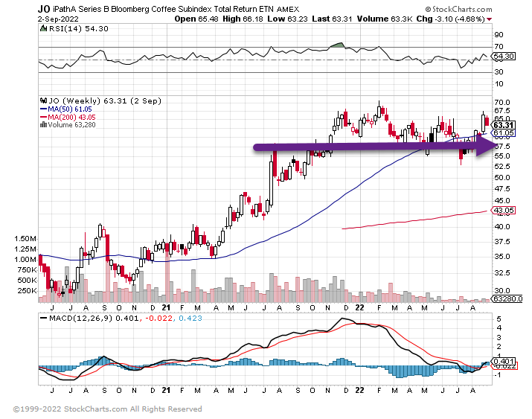Viewport: 532px width, 419px height.
Task: Click the 'MACD(12,26,9) 0.401' label
Action: click(x=94, y=319)
